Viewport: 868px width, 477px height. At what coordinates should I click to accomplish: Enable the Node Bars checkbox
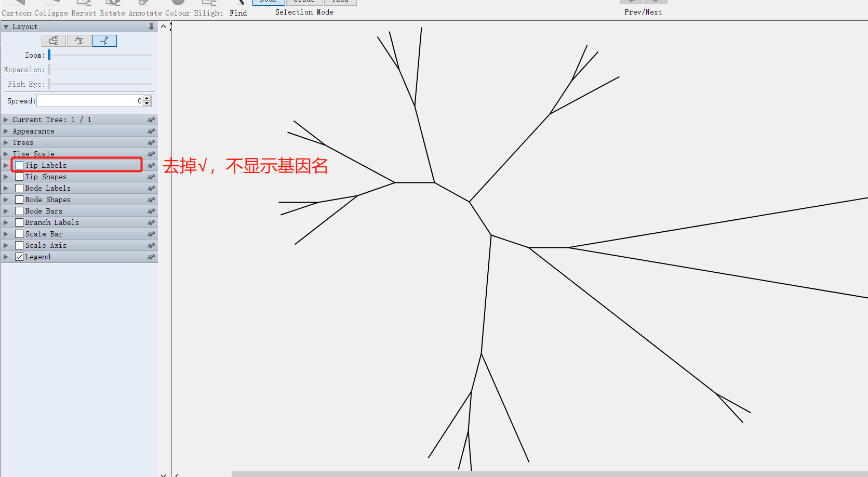coord(19,211)
